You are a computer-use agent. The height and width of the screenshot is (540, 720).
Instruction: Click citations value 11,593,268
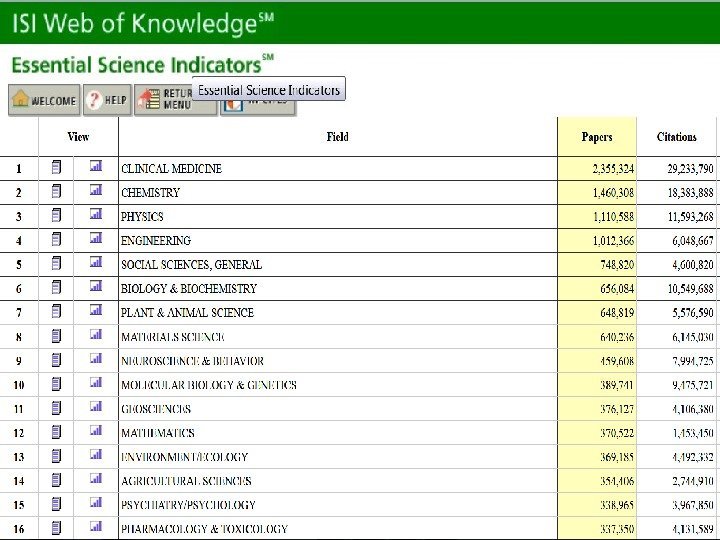pyautogui.click(x=690, y=216)
